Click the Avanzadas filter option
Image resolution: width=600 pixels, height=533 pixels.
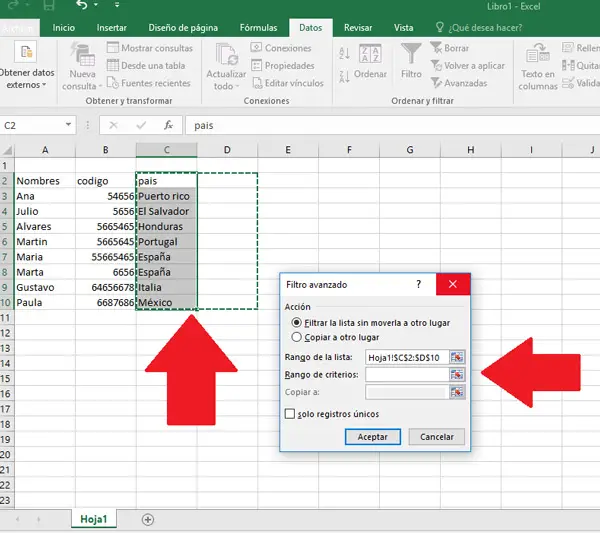tap(459, 83)
